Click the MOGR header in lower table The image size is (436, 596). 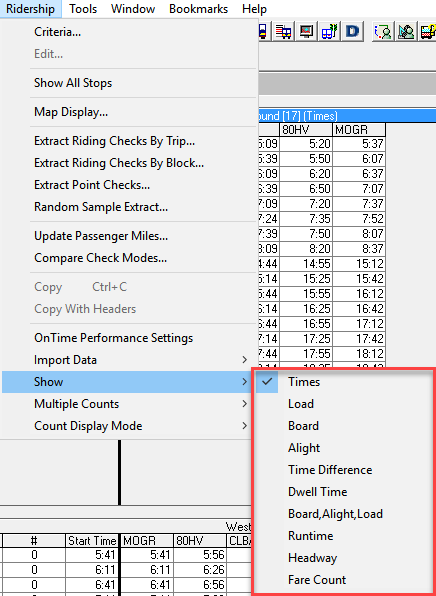tap(146, 541)
